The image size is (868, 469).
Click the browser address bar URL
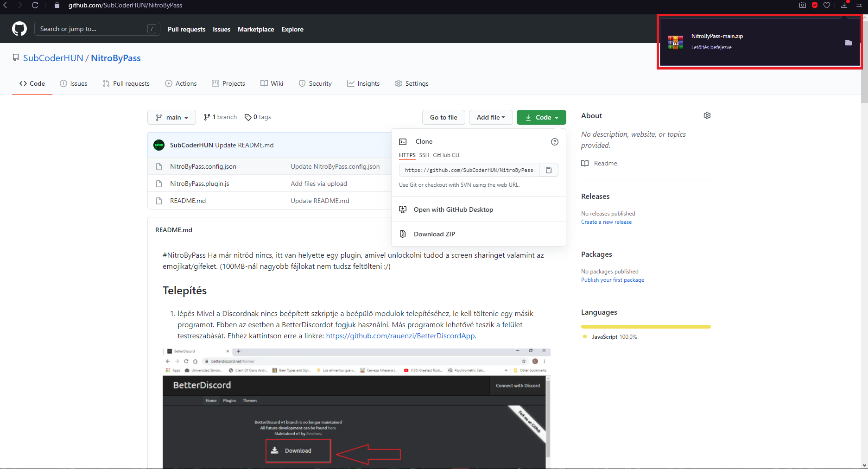(x=125, y=5)
